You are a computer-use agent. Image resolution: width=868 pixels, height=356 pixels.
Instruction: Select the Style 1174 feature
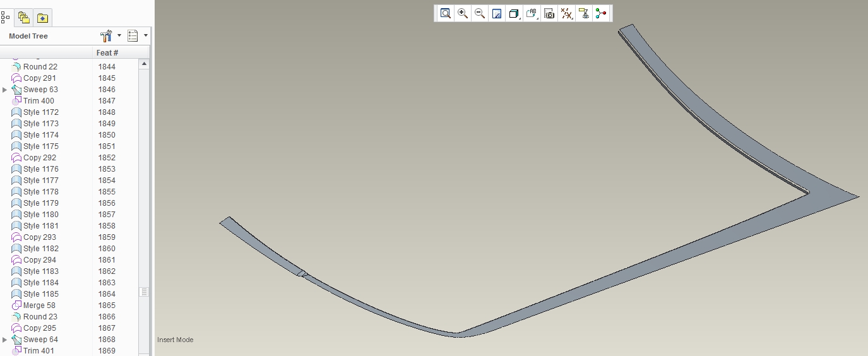[41, 135]
